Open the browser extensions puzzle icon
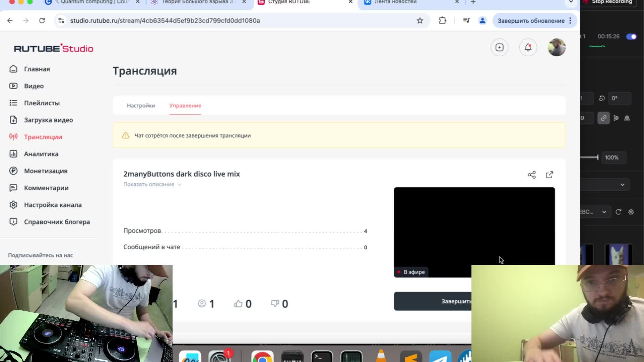Screen dimensions: 644x362 pyautogui.click(x=442, y=20)
